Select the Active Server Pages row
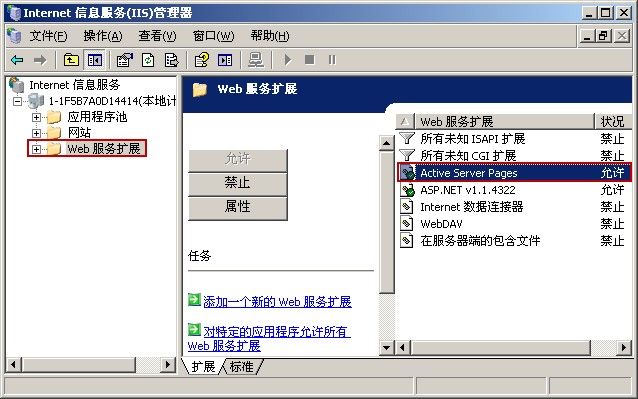Viewport: 638px width, 399px height. 514,172
